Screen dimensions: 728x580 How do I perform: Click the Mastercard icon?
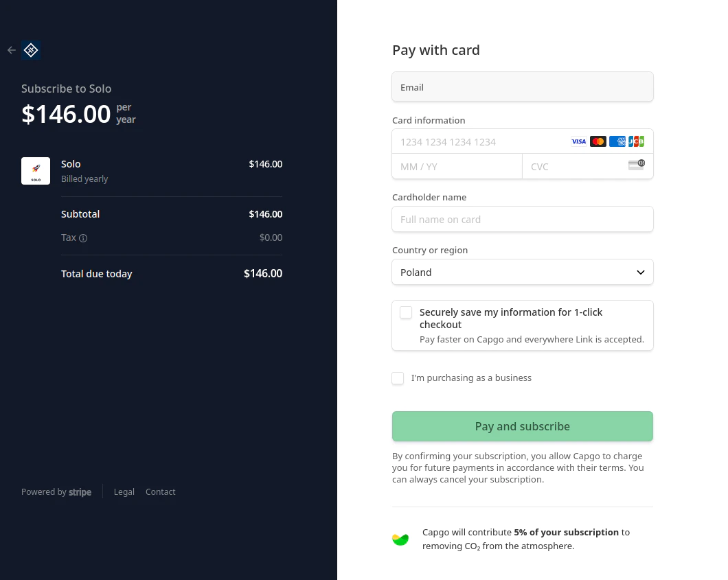[x=598, y=141]
